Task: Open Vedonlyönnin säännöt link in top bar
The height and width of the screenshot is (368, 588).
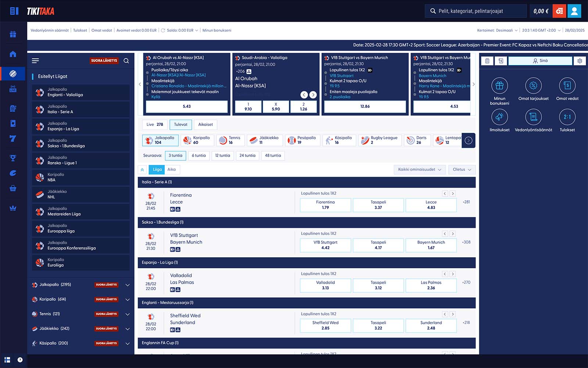Action: (x=50, y=31)
